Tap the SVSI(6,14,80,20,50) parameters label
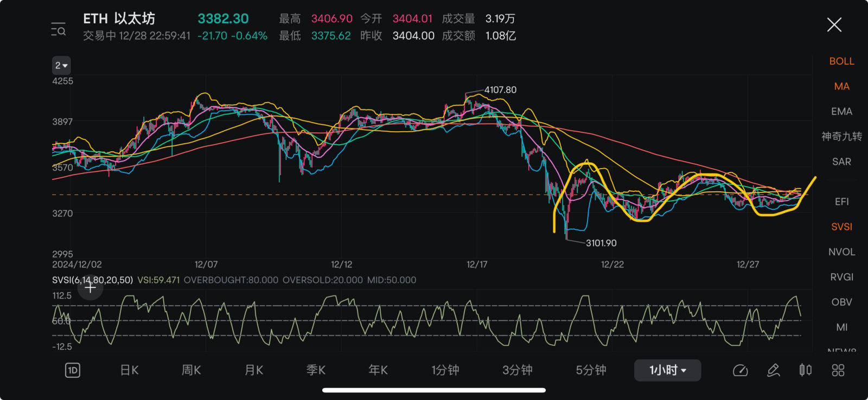This screenshot has width=868, height=400. (92, 280)
